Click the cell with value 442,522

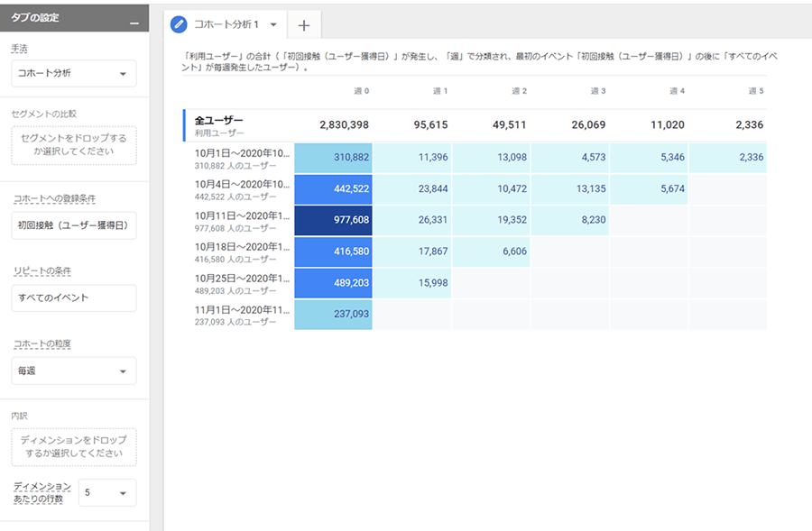pyautogui.click(x=334, y=189)
